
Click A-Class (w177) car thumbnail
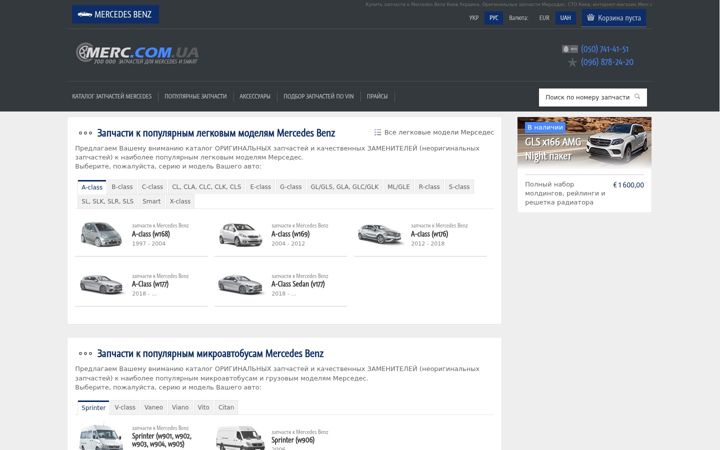[x=101, y=284]
